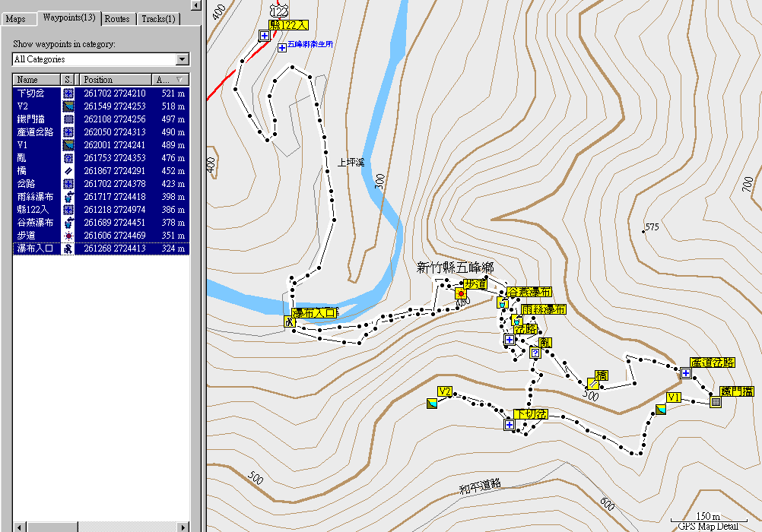Click symbol icon in the 縣122入 list row
The width and height of the screenshot is (762, 532).
coord(68,210)
